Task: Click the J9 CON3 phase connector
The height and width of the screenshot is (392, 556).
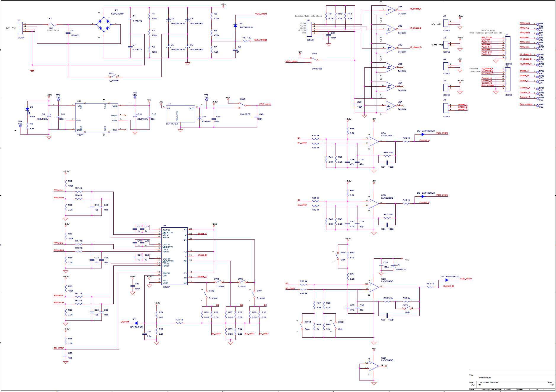Action: (x=446, y=108)
